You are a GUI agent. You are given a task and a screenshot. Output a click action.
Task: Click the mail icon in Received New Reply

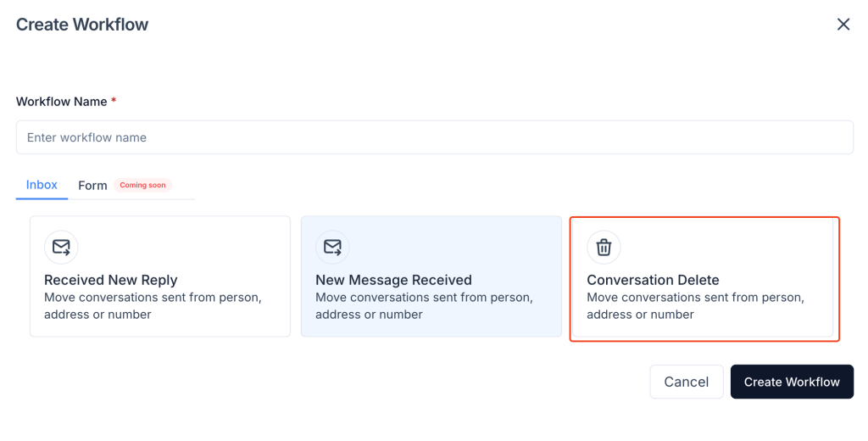click(x=61, y=248)
